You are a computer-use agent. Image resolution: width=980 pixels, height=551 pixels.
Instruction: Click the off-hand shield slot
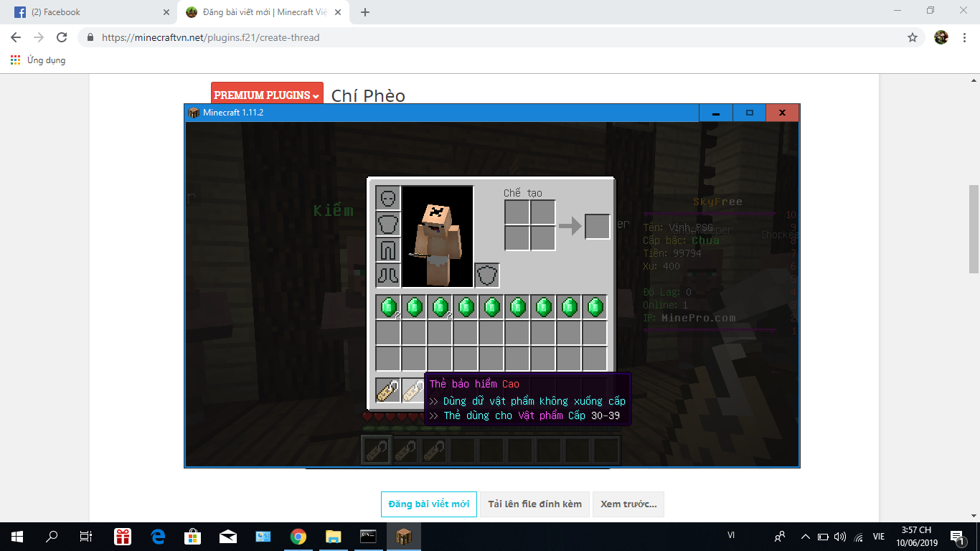[487, 275]
